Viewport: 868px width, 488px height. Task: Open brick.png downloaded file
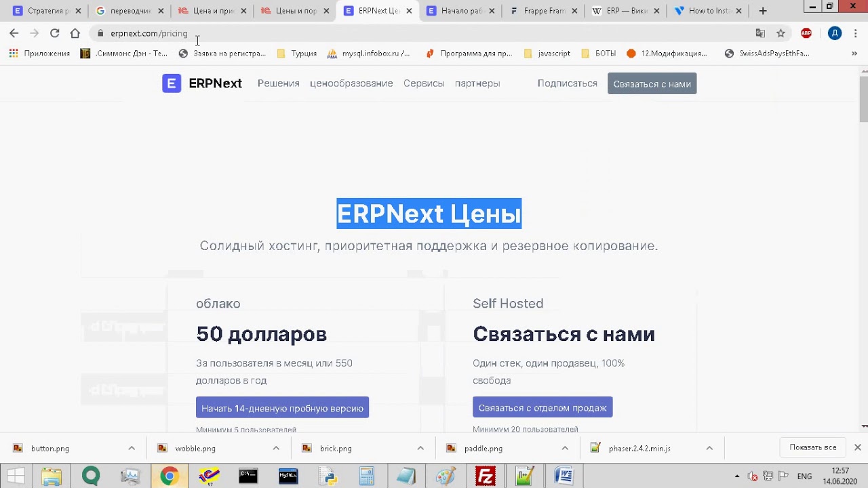click(x=336, y=448)
